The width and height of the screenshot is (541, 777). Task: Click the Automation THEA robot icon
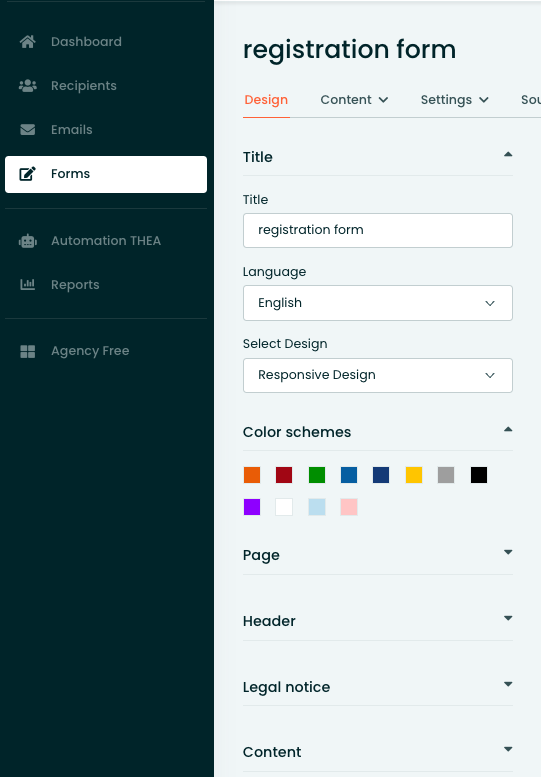[x=28, y=241]
